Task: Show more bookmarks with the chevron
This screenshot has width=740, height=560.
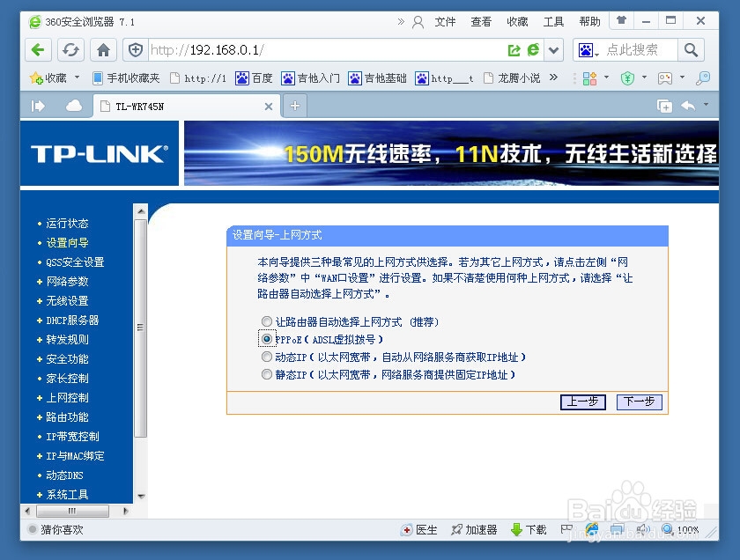Action: [x=553, y=77]
